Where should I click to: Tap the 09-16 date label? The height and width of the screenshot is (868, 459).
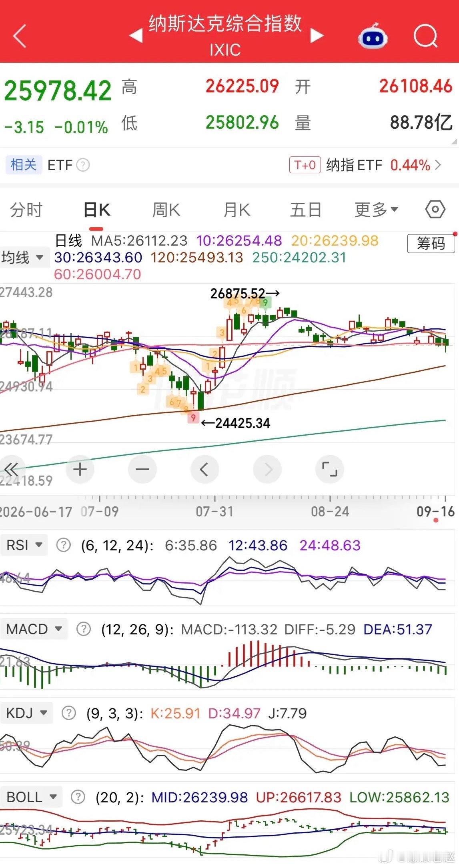pos(436,511)
